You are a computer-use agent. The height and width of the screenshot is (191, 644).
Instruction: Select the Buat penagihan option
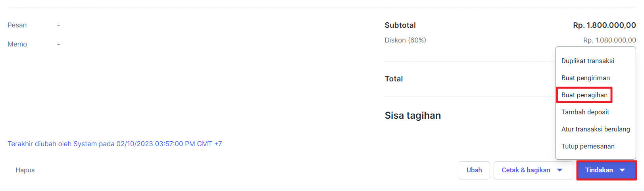click(584, 95)
